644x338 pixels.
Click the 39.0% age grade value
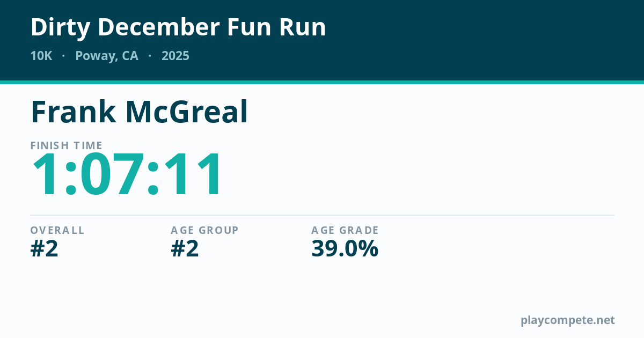tap(345, 249)
